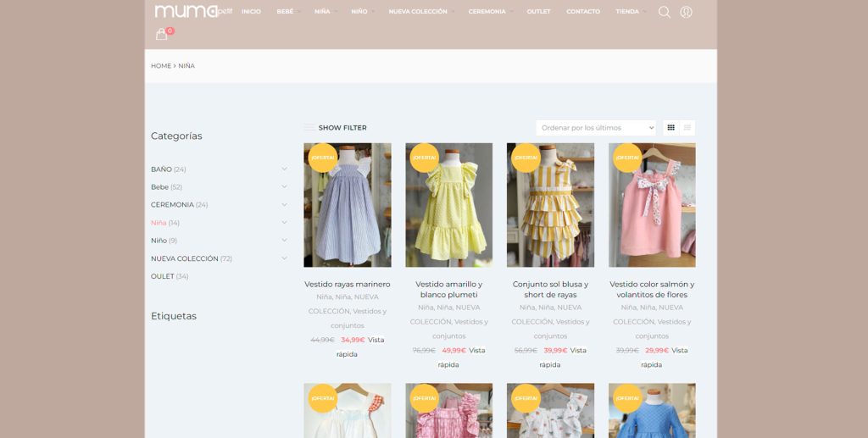
Task: Open the BAÑO category link
Action: point(161,169)
